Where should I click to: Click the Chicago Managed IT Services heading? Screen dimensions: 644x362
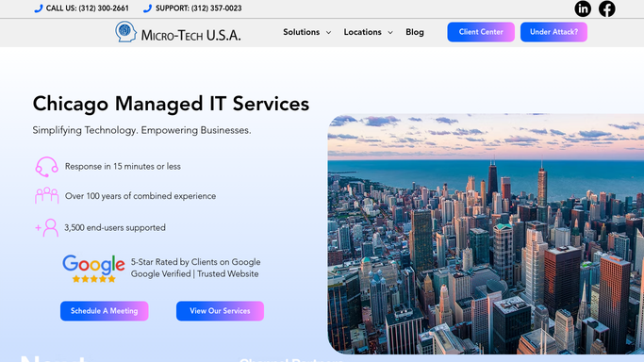(171, 104)
